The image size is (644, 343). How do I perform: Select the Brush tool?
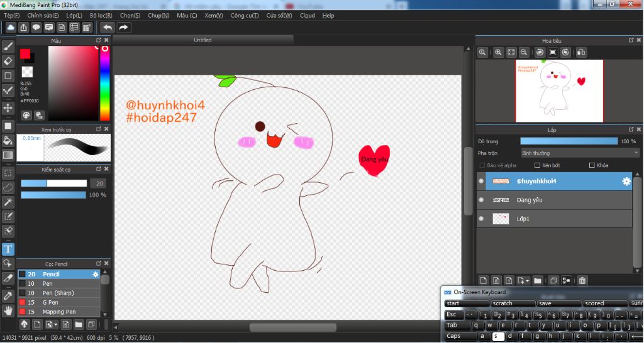coord(8,46)
